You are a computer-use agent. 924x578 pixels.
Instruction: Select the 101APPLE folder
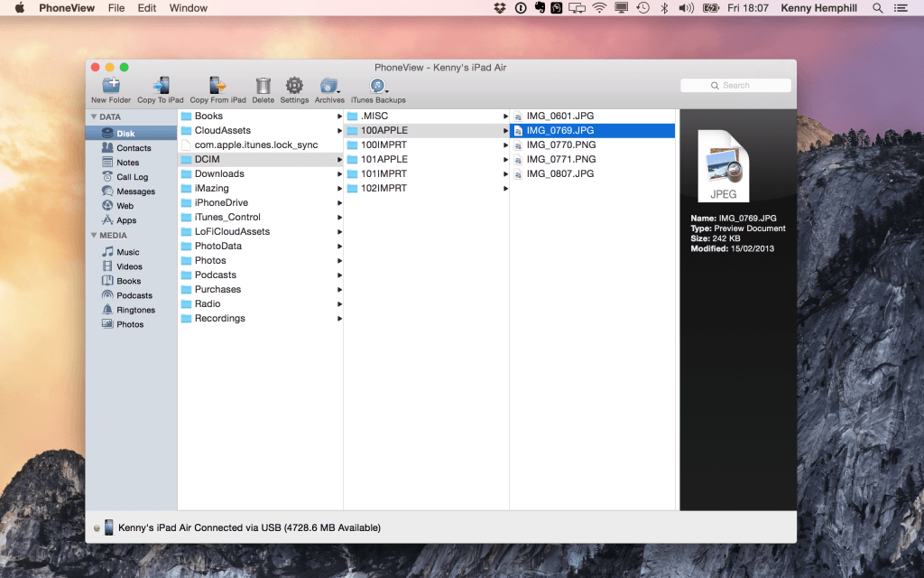click(x=383, y=159)
